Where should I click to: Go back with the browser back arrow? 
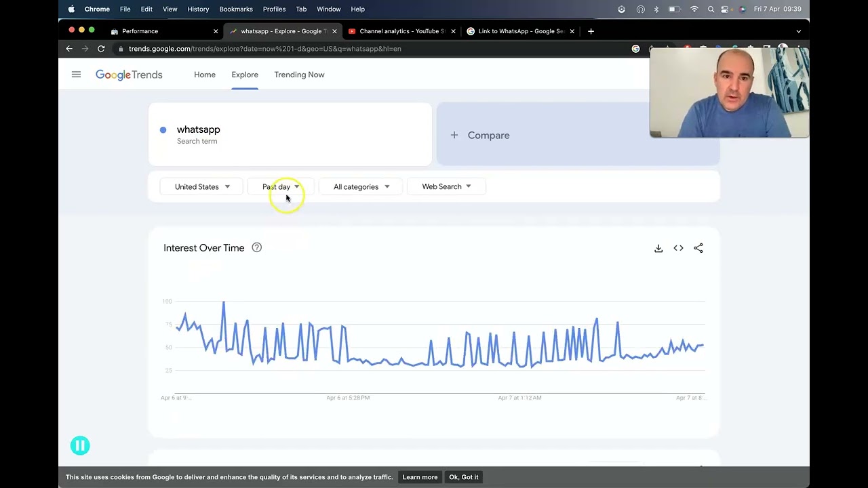pos(69,49)
